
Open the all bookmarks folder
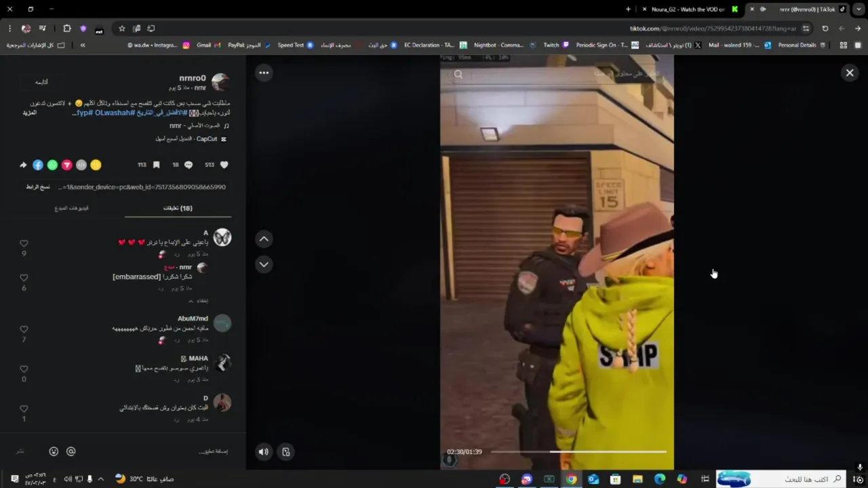36,45
